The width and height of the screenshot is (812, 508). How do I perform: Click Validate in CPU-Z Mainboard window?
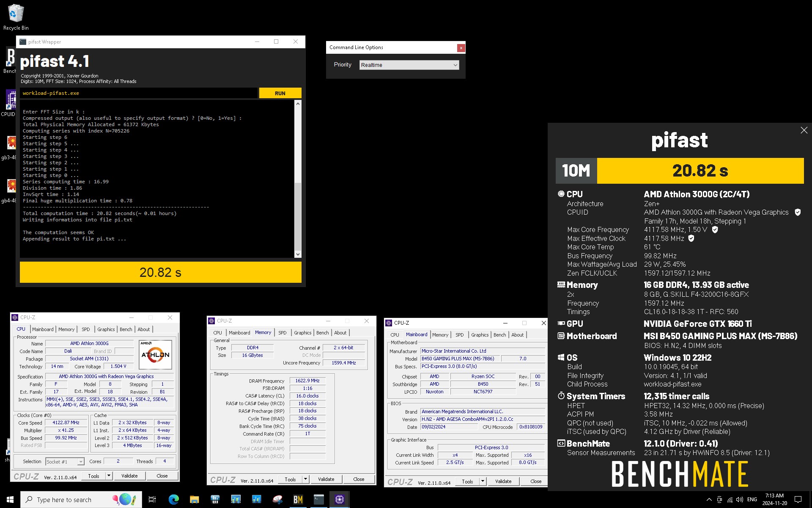point(503,481)
